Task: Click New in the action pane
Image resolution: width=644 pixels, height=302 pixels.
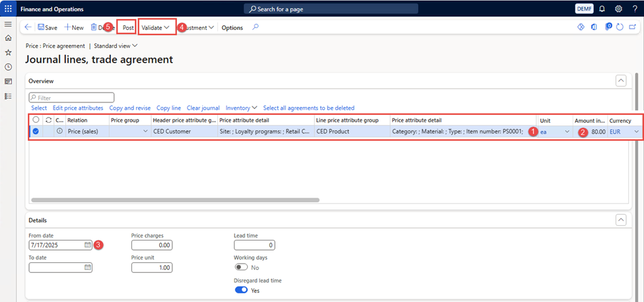Action: click(74, 28)
